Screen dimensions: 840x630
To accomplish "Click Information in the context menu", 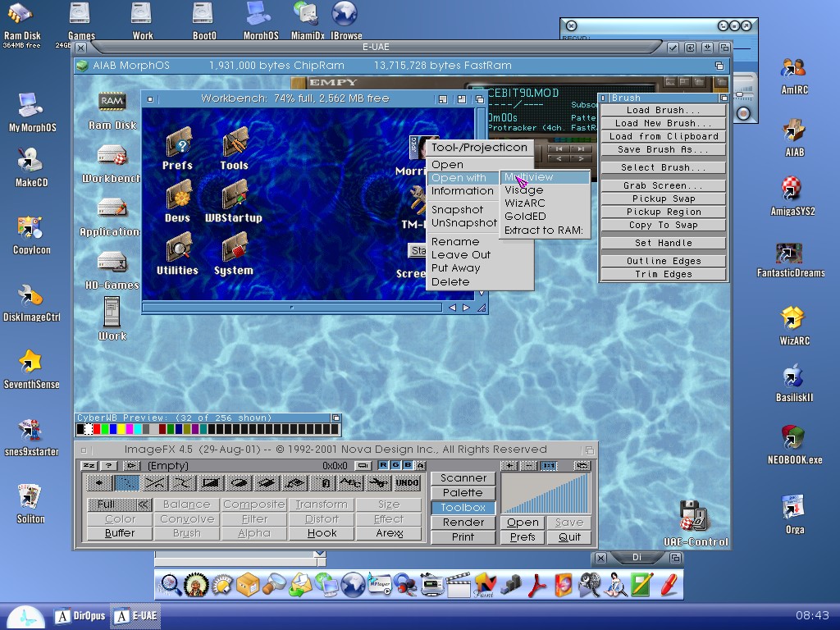I will coord(463,190).
